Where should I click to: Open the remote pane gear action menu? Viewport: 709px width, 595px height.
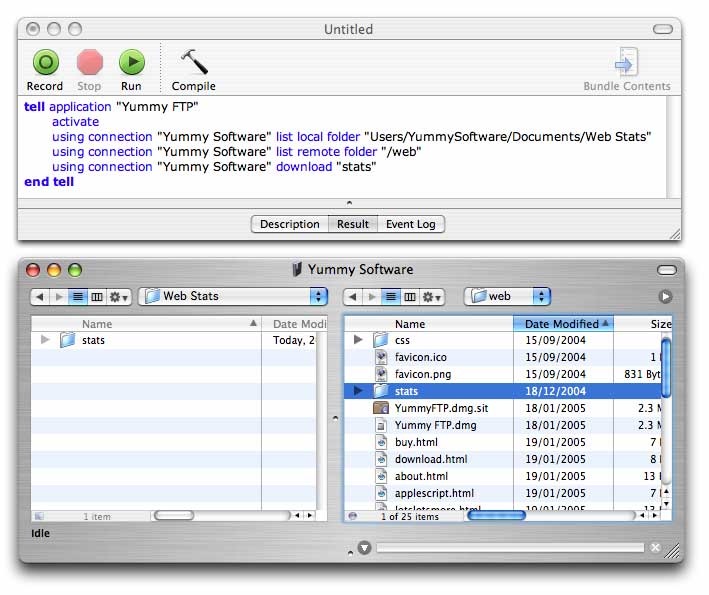[x=432, y=297]
